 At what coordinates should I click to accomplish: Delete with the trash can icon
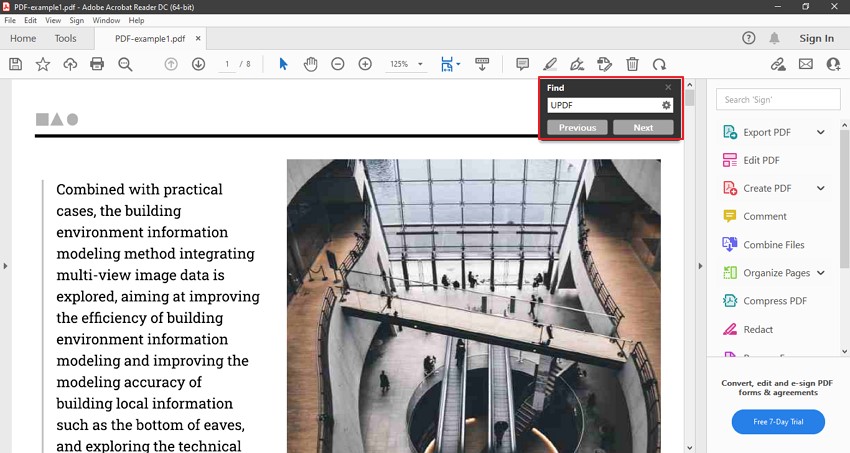632,64
